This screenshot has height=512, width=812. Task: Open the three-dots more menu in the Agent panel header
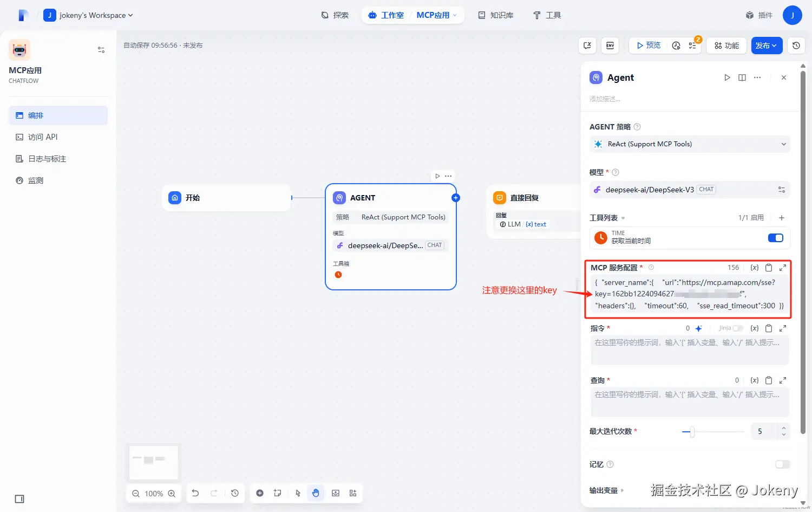click(x=757, y=77)
